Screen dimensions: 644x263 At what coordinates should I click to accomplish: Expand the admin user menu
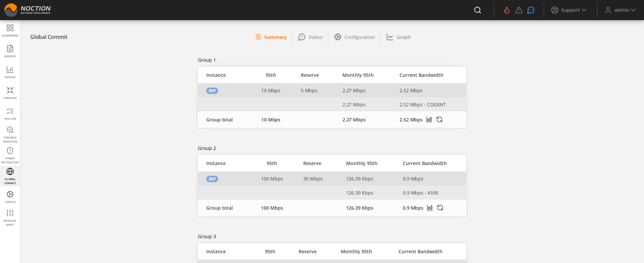[621, 10]
